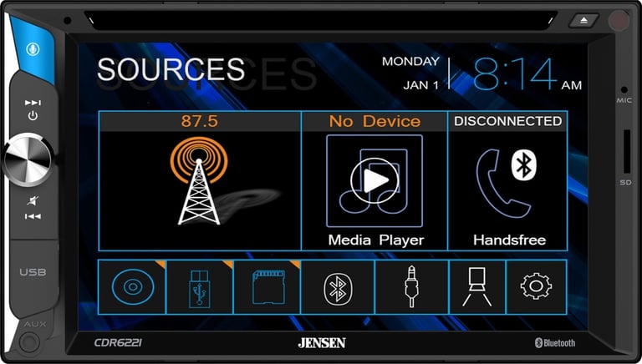Click the JAN 1 date text
The height and width of the screenshot is (364, 642).
point(421,85)
